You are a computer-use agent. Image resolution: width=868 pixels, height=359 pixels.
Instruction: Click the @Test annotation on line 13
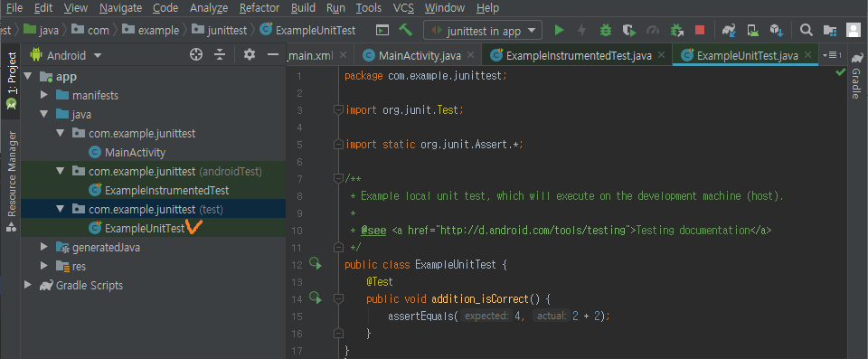379,281
